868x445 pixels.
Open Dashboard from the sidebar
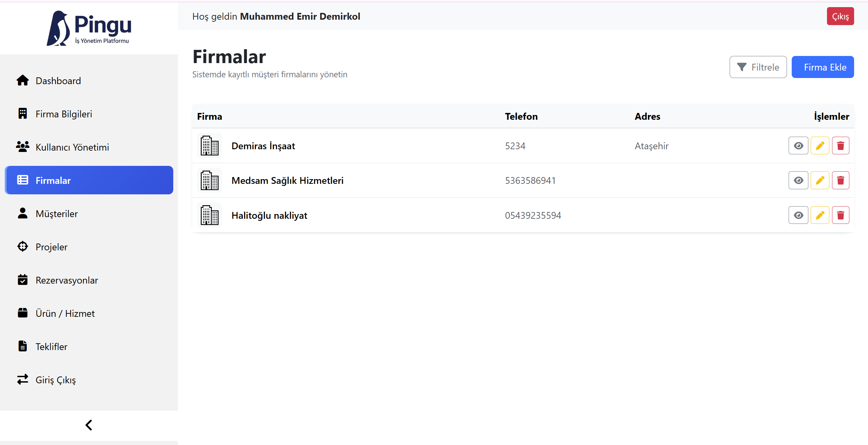point(58,81)
